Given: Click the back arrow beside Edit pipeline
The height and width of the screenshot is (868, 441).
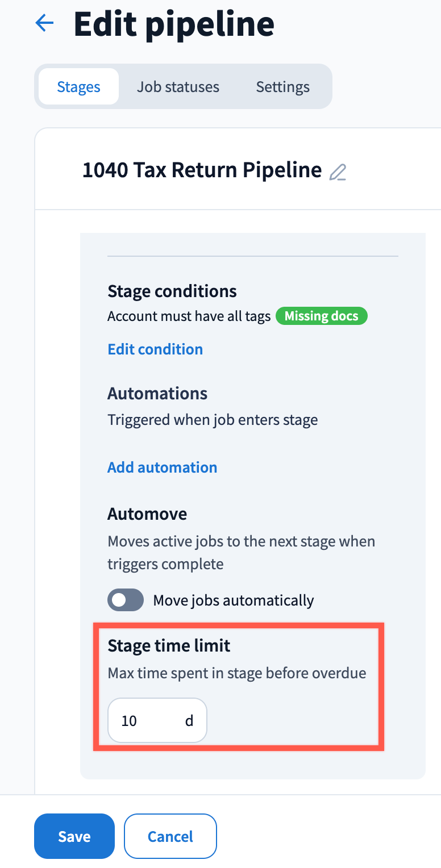Looking at the screenshot, I should click(x=44, y=23).
